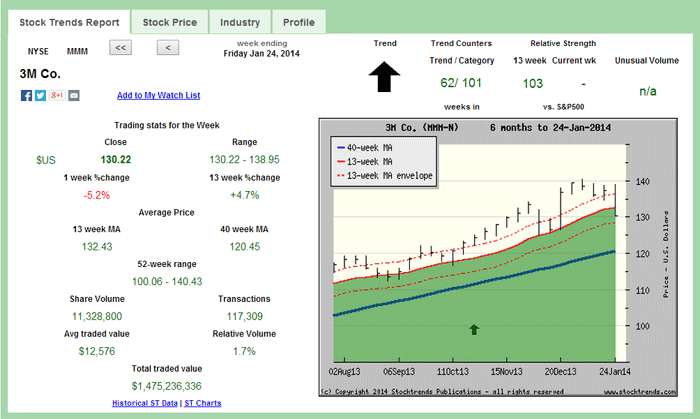Select the close price 130.22

116,160
